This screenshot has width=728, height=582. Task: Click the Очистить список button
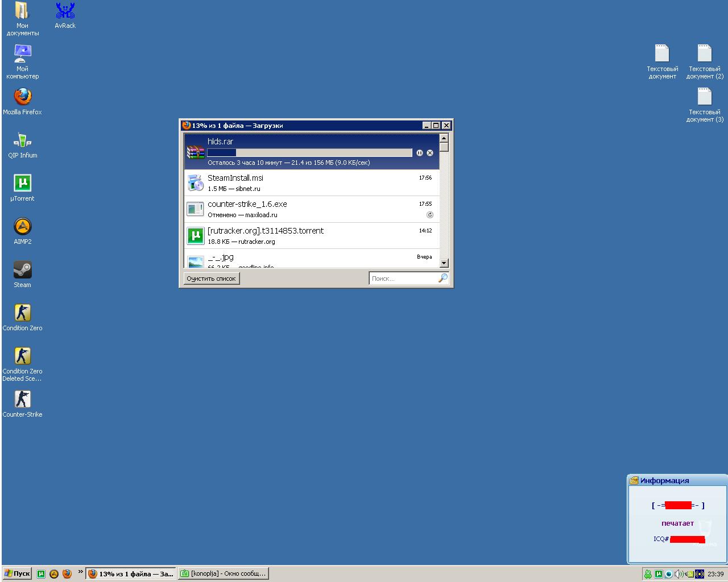pos(211,278)
